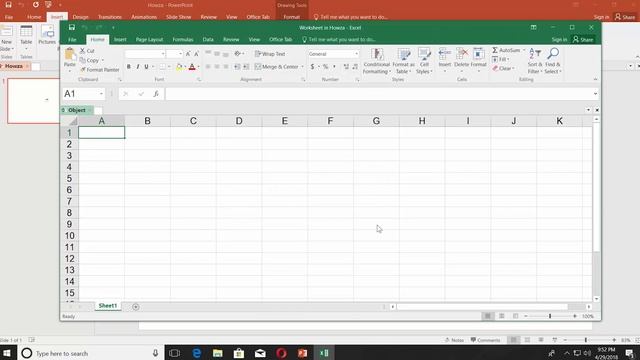This screenshot has height=360, width=640.
Task: Click the dollar Accounting Format icon
Action: pyautogui.click(x=312, y=67)
